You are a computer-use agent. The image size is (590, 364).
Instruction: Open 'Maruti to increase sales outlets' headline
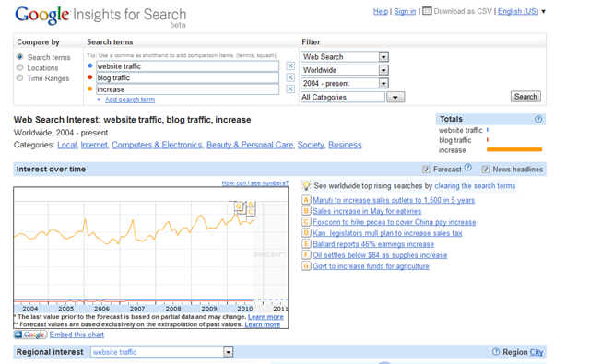pos(394,200)
